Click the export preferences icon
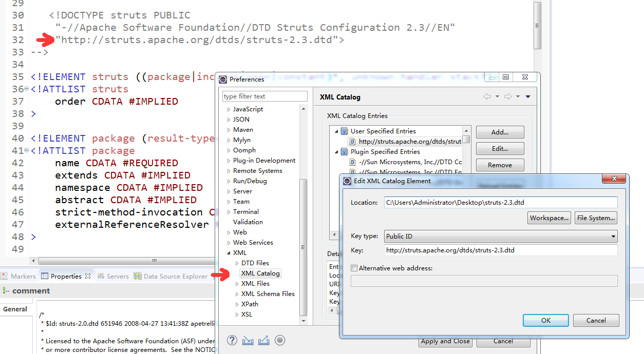Viewport: 644px width, 354px height. coord(264,340)
